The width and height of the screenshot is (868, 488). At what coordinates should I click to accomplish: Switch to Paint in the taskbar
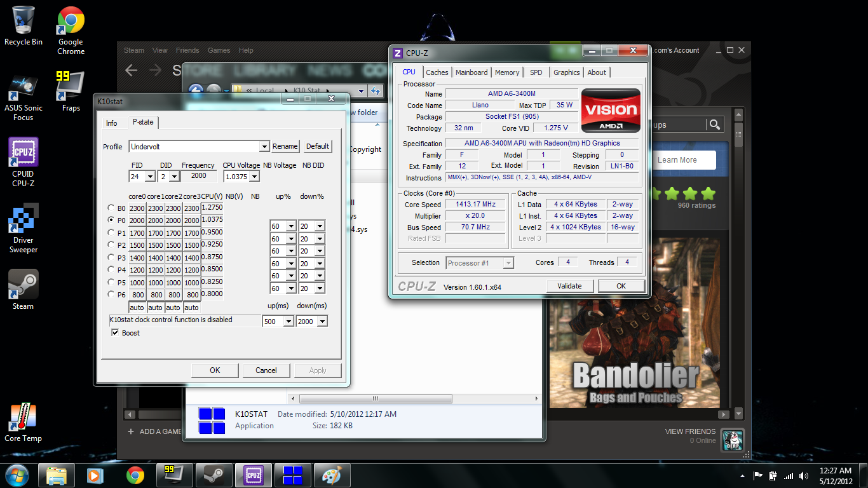pos(332,475)
